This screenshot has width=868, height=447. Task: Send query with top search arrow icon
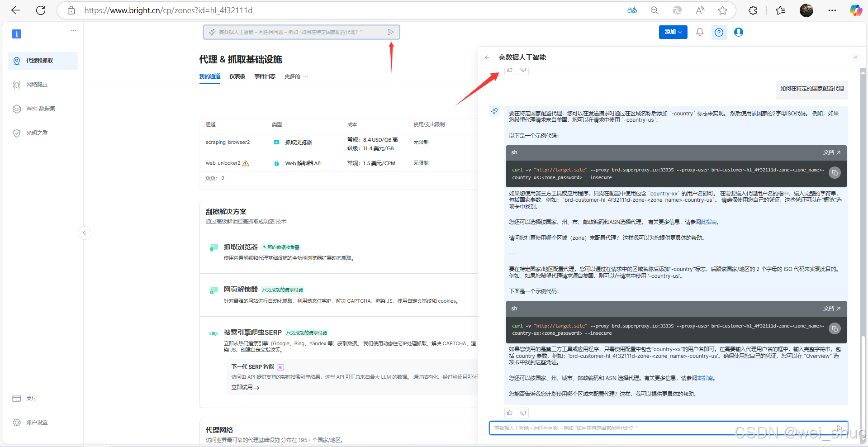click(x=391, y=32)
